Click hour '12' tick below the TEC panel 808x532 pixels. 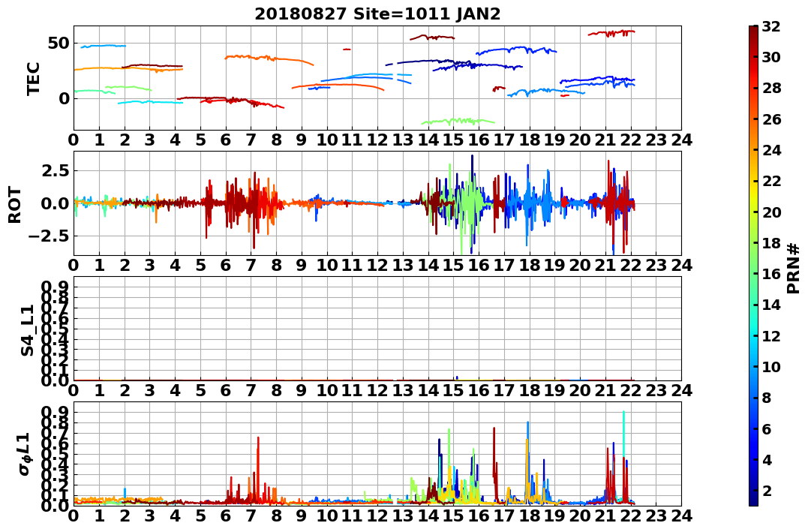point(377,140)
